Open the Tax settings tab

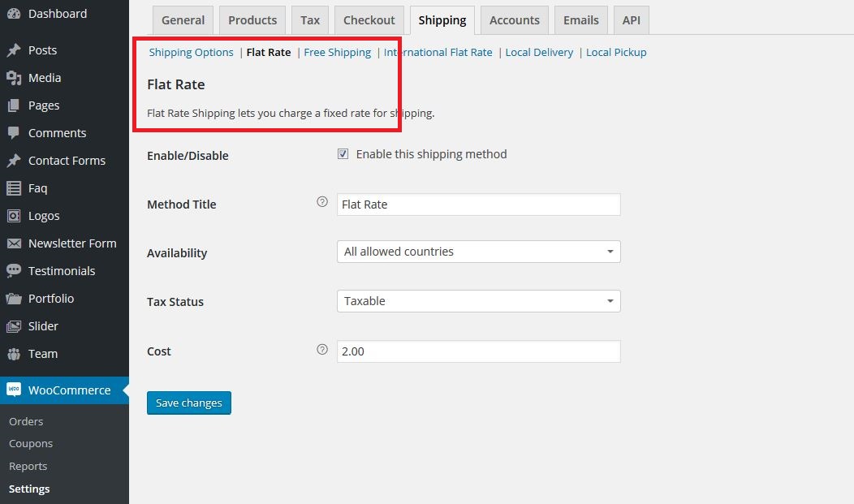coord(310,20)
